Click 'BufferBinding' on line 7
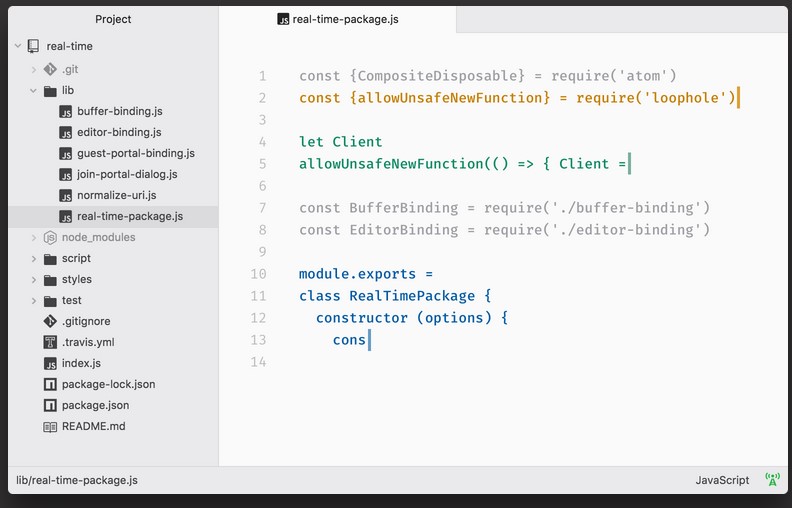The image size is (792, 508). [x=404, y=208]
